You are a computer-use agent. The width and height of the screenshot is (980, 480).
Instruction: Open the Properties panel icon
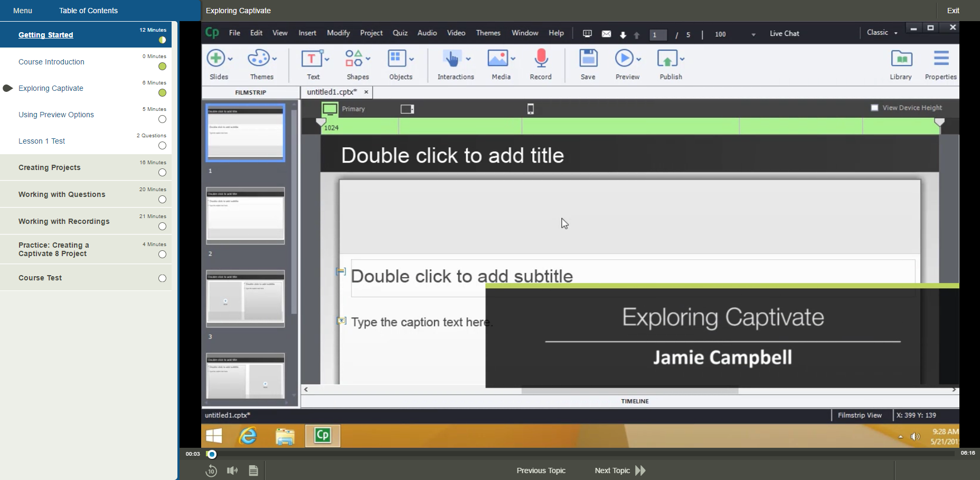tap(940, 59)
